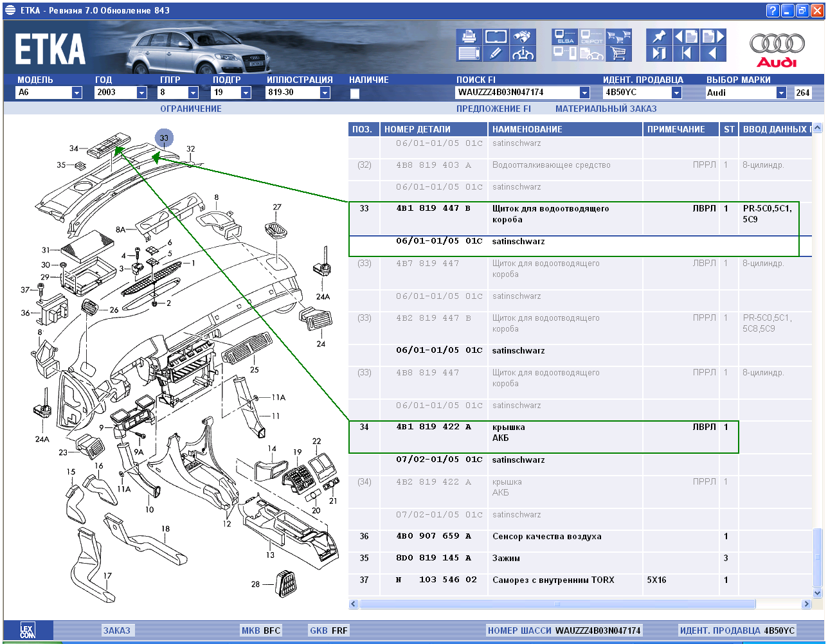Screen dimensions: 828x644
Task: Click callout 17 in the illustration
Action: (x=108, y=576)
